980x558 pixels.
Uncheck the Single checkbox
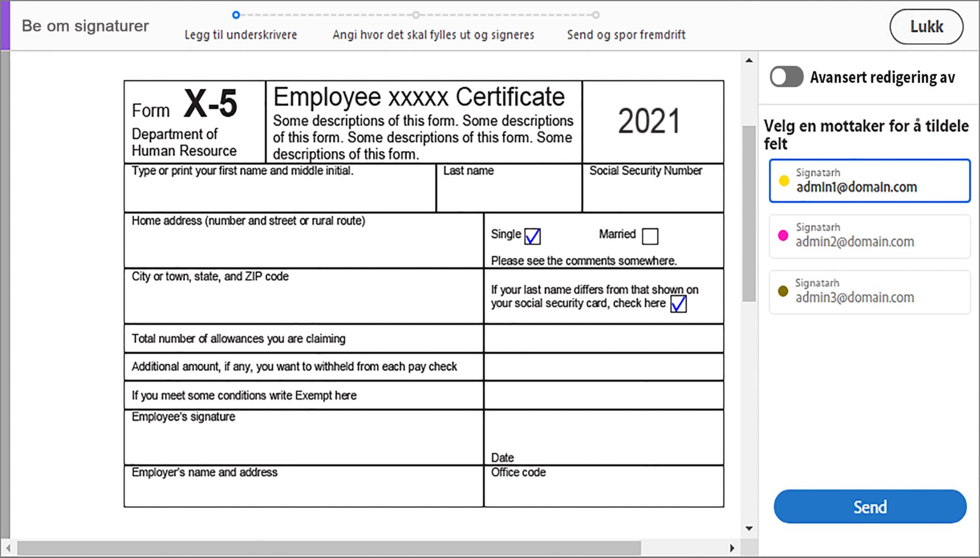coord(532,236)
